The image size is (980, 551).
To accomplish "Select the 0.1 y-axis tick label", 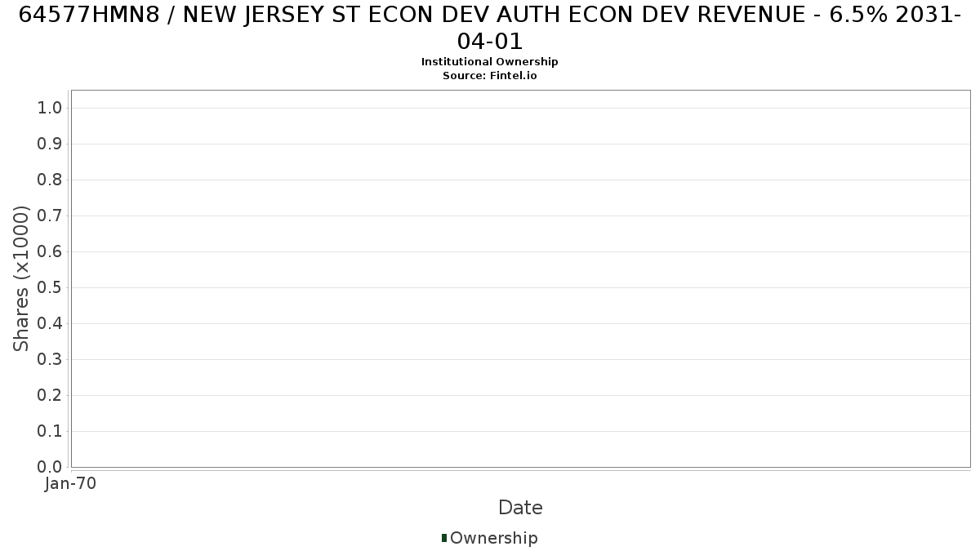I will click(50, 431).
